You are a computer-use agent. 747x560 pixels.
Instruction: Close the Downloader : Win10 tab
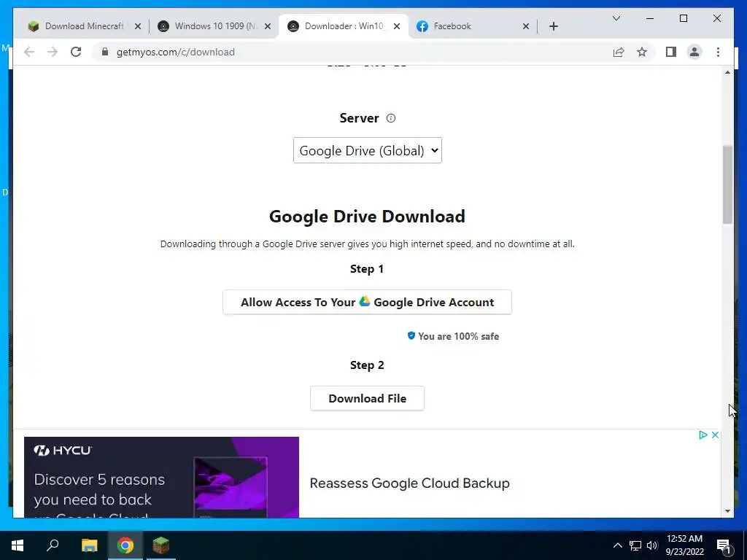click(x=396, y=26)
